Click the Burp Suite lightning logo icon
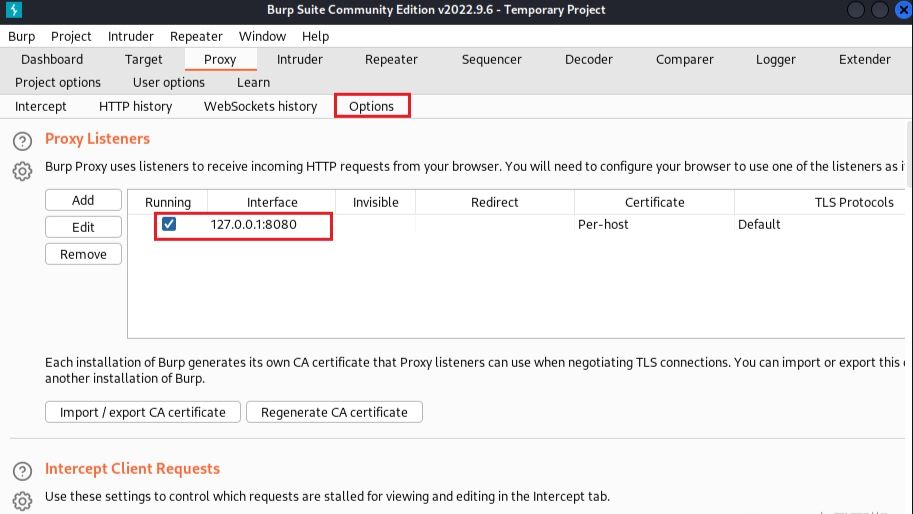The width and height of the screenshot is (913, 514). (13, 10)
